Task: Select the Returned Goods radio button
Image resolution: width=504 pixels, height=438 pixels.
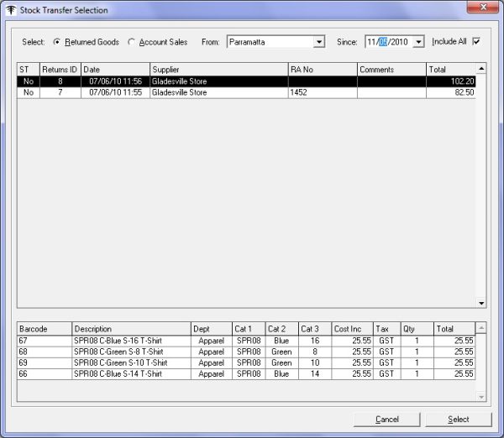Action: click(57, 41)
